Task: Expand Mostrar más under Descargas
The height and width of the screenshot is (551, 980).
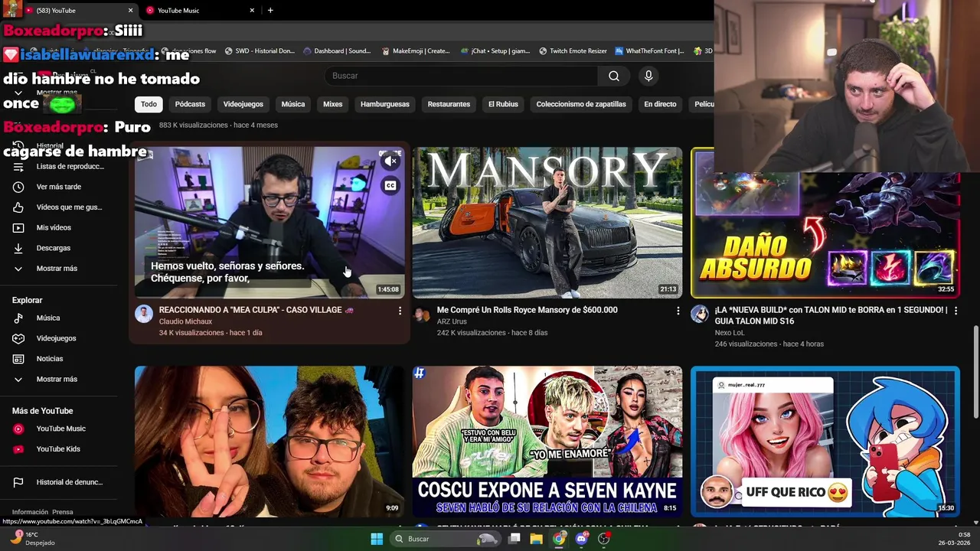Action: tap(58, 269)
